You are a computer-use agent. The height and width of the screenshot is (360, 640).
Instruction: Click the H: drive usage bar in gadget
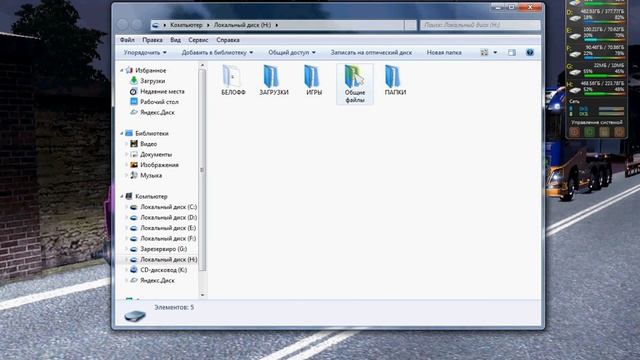click(x=604, y=94)
